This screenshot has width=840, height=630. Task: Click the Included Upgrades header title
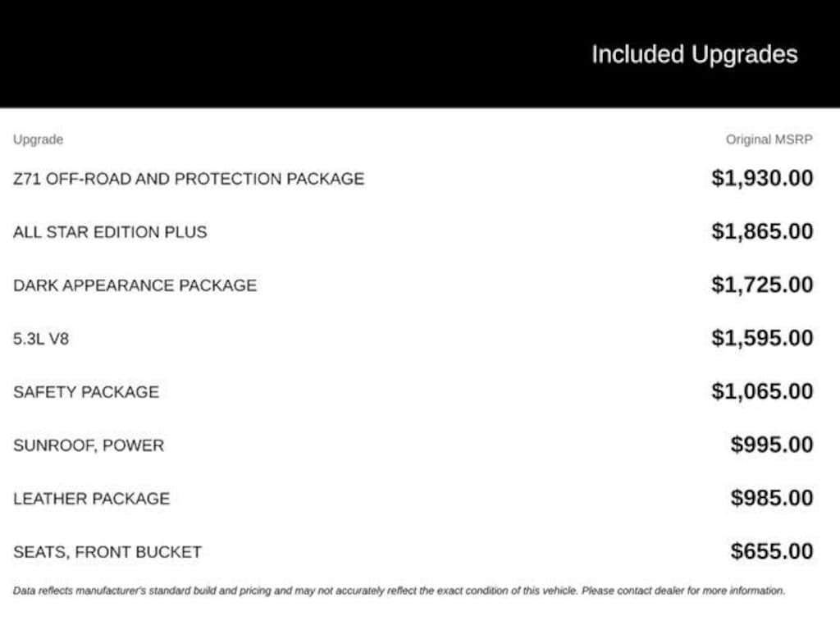coord(694,55)
